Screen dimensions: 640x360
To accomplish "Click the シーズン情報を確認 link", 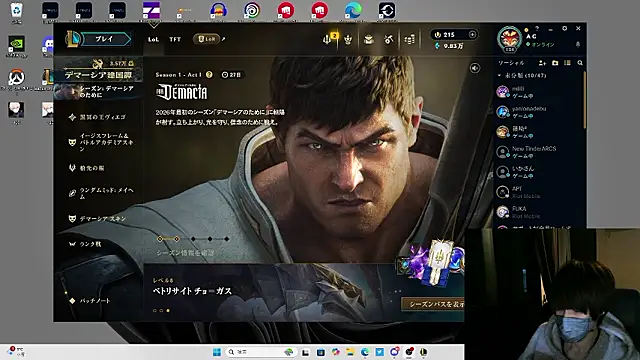I will click(185, 253).
